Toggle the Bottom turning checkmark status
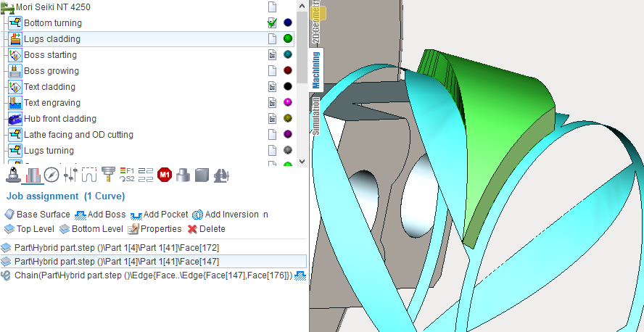 point(272,23)
